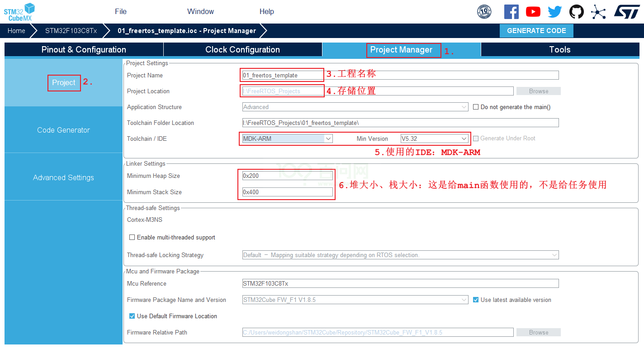Open the 10-year anniversary badge icon

point(484,12)
